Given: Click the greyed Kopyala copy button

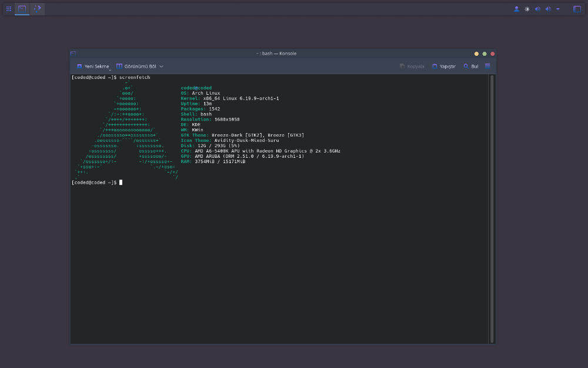Looking at the screenshot, I should tap(412, 67).
